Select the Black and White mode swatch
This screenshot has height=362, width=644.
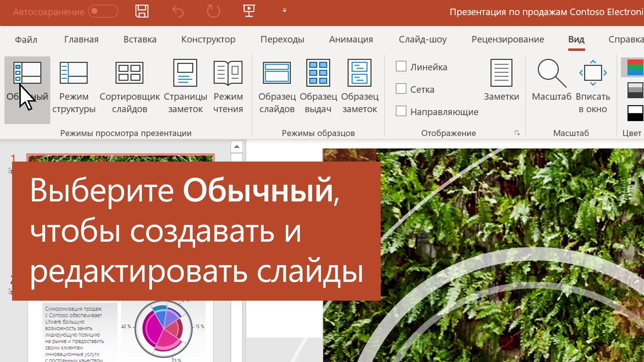coord(635,113)
